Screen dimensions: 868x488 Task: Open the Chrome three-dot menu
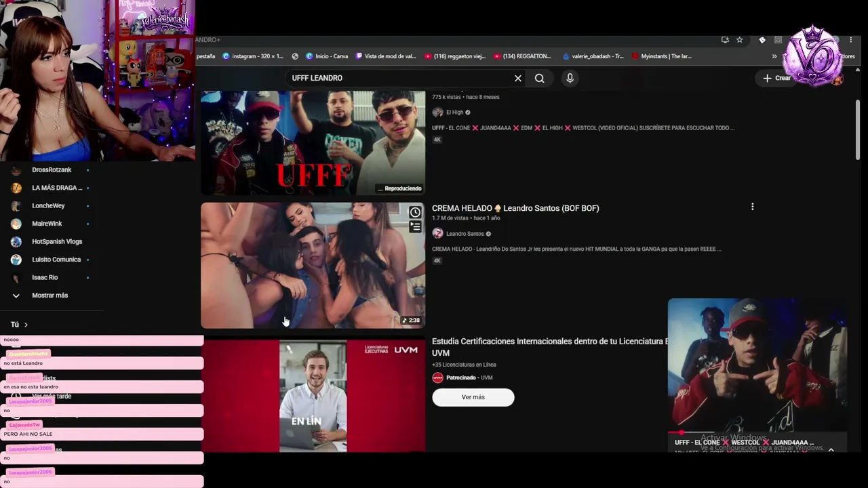pyautogui.click(x=851, y=40)
